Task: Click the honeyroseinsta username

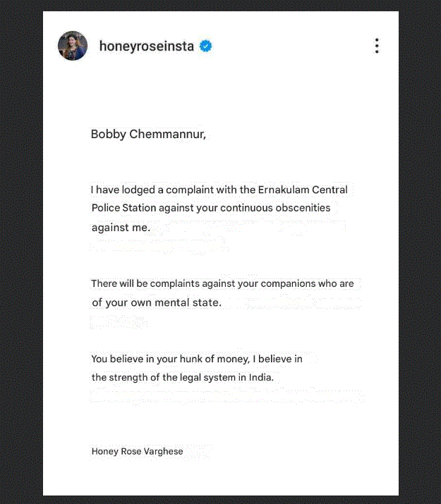Action: pos(147,47)
